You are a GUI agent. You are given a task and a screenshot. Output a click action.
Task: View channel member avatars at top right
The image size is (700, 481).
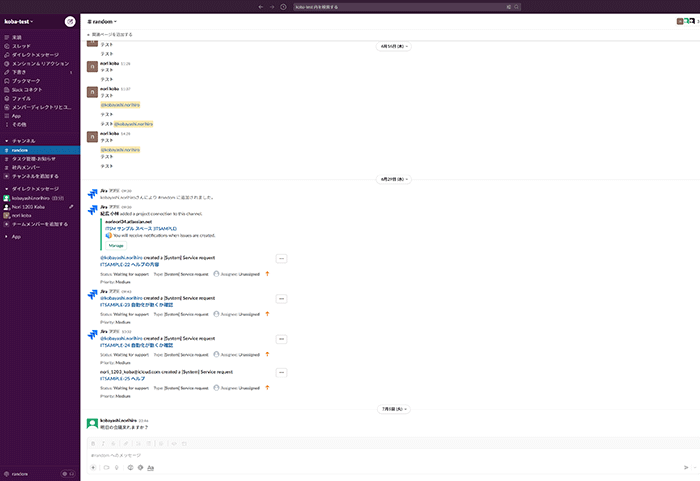pyautogui.click(x=687, y=21)
